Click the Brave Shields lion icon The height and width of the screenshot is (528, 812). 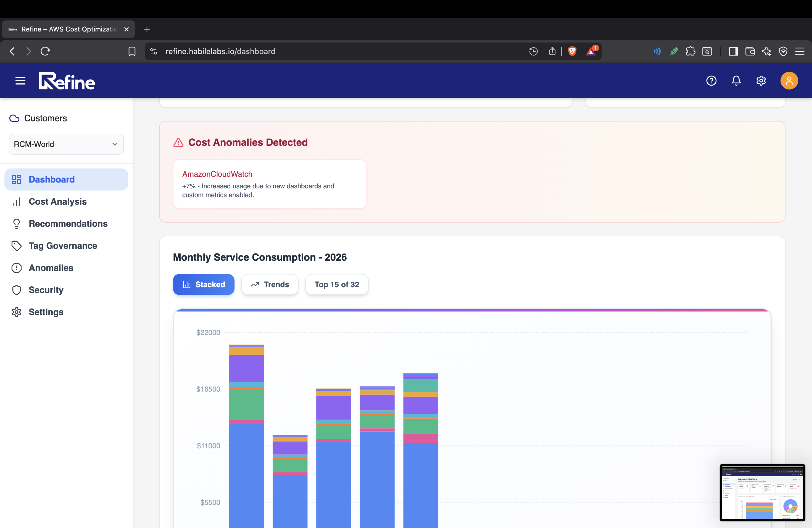572,52
